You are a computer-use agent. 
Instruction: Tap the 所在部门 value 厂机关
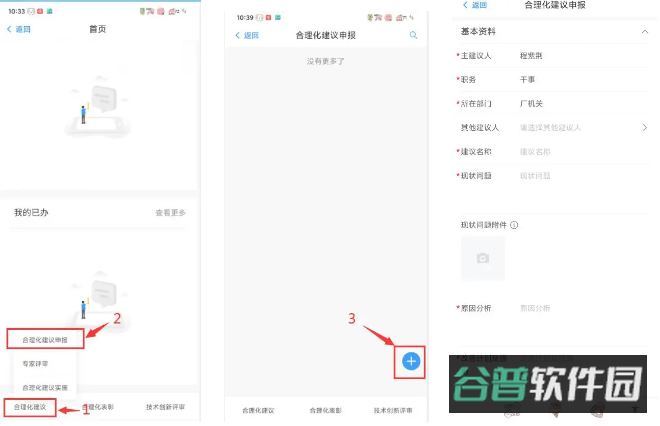pyautogui.click(x=531, y=104)
